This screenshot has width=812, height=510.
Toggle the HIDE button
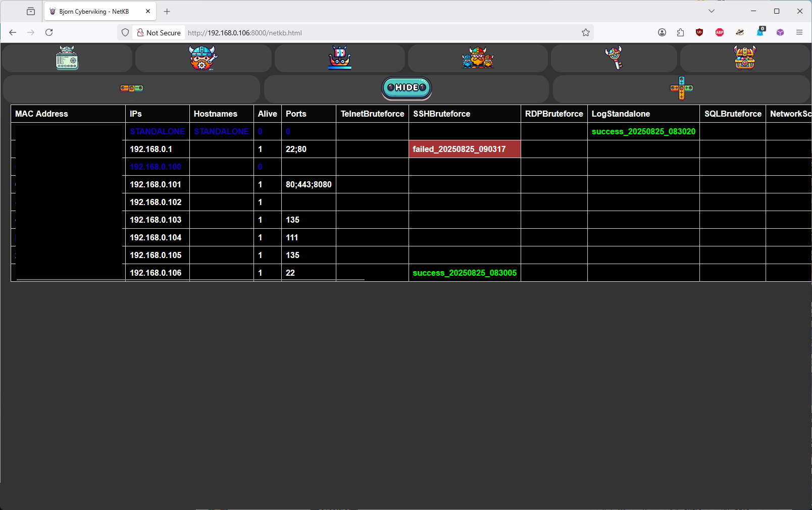407,88
